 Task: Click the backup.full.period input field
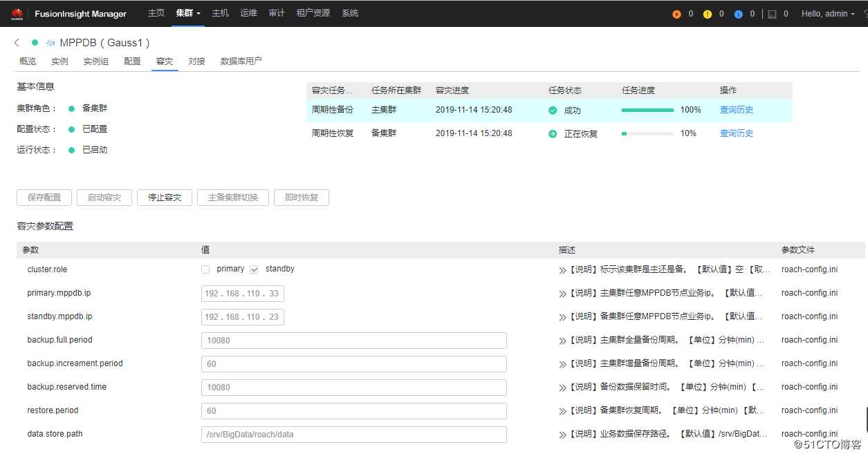click(353, 340)
